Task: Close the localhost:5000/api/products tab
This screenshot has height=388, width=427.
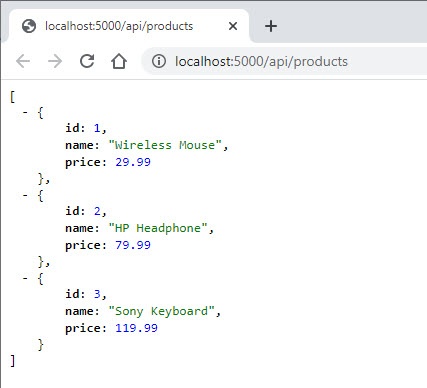Action: 233,26
